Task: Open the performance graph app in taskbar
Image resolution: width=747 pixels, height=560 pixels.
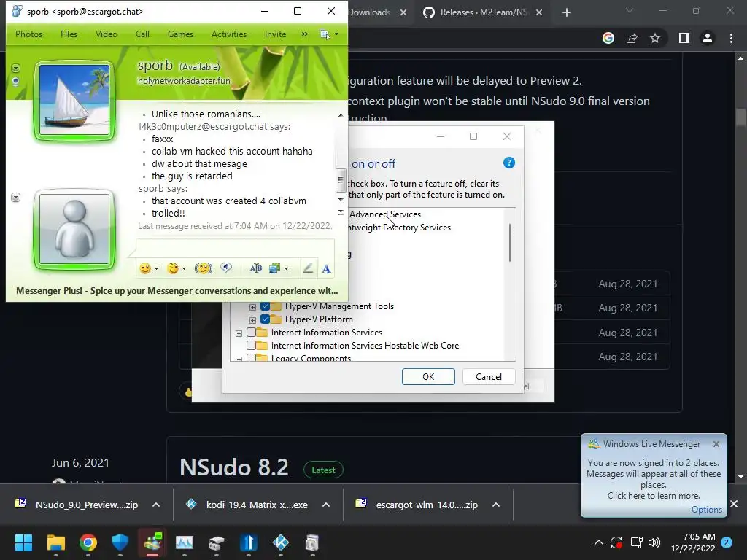Action: 185,542
